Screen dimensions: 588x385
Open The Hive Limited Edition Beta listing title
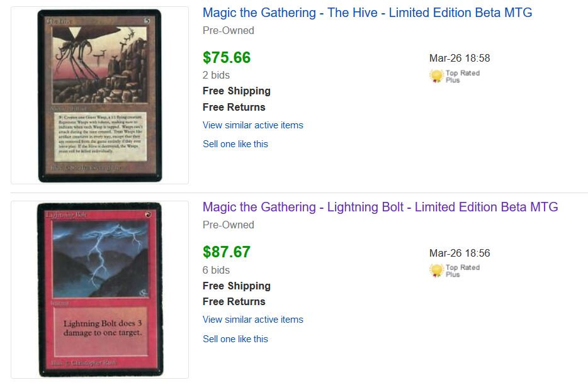[367, 13]
